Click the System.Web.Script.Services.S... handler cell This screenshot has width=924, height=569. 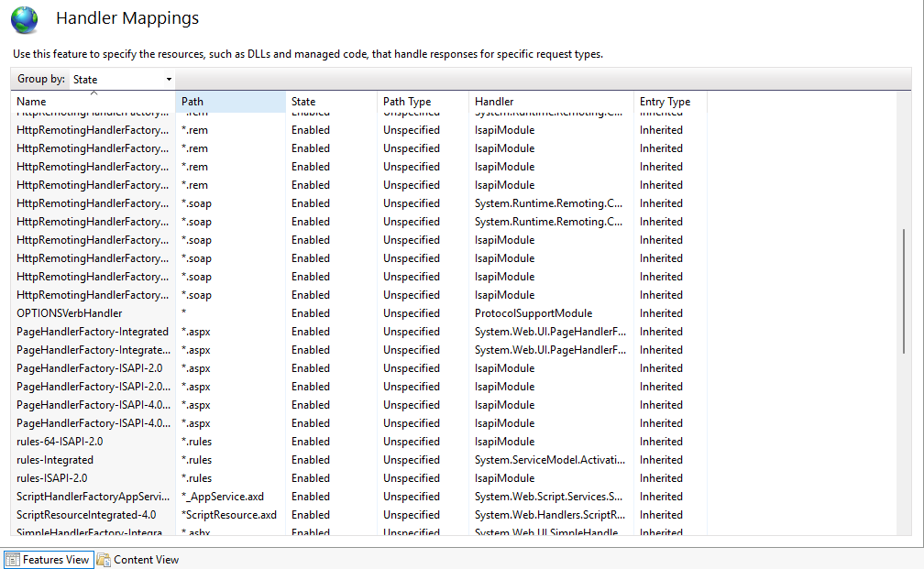(x=548, y=496)
